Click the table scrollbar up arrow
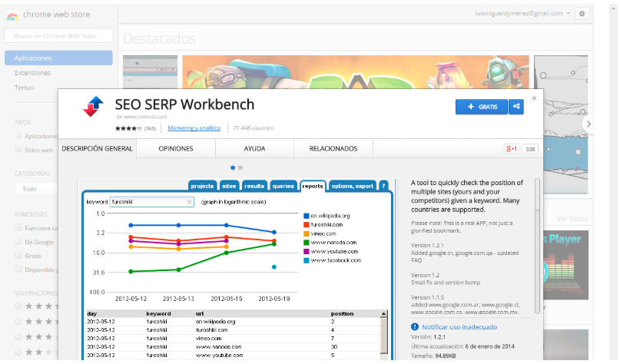620x364 pixels. 383,314
